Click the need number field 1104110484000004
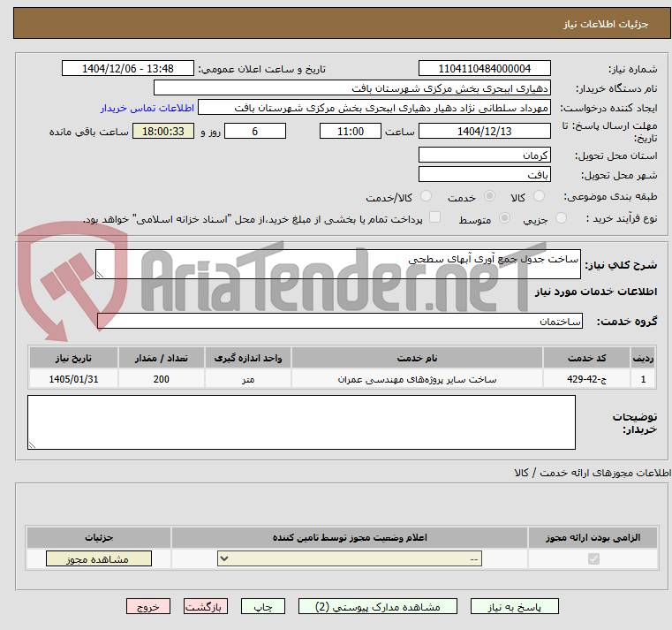 484,69
